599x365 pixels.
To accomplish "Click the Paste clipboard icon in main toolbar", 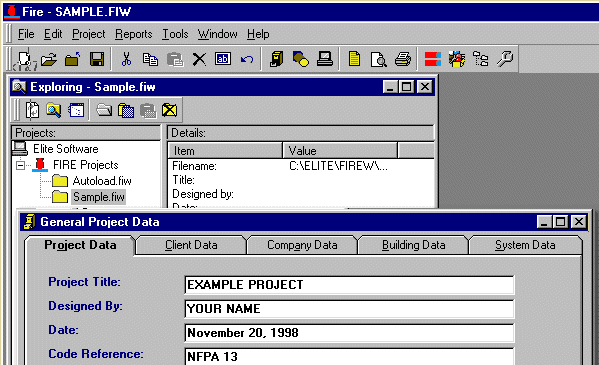I will tap(175, 59).
